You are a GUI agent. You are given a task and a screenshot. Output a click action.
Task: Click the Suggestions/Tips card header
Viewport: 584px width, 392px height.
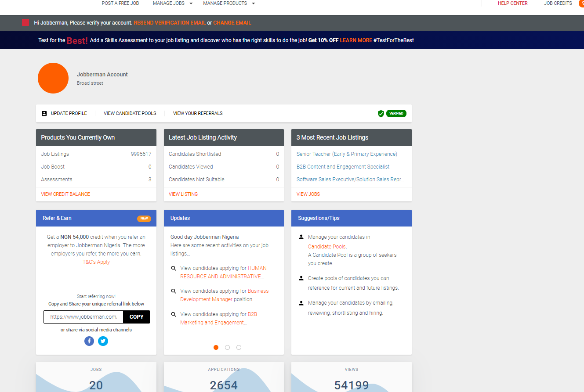click(352, 218)
